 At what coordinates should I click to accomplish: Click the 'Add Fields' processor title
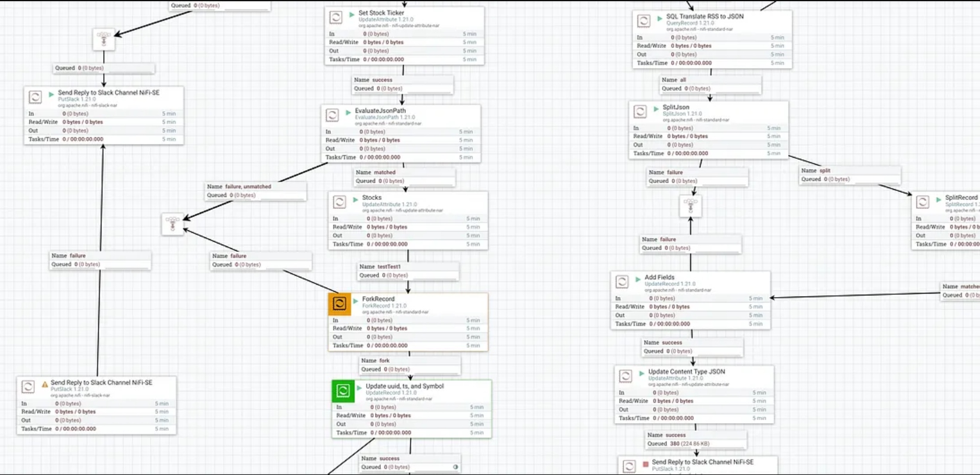(659, 277)
